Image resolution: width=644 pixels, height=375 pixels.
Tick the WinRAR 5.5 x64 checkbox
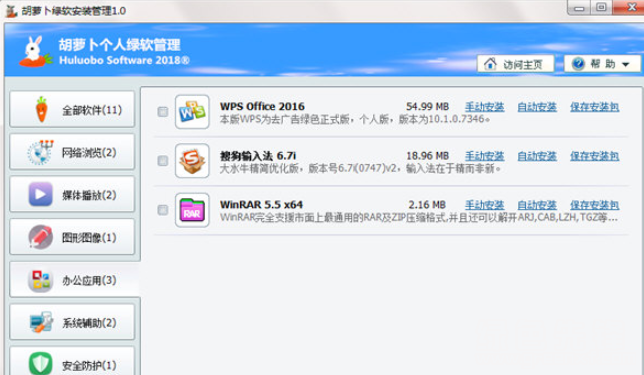click(163, 210)
